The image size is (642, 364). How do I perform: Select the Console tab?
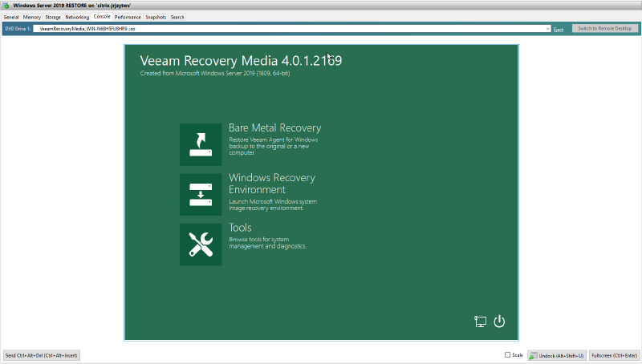tap(102, 17)
